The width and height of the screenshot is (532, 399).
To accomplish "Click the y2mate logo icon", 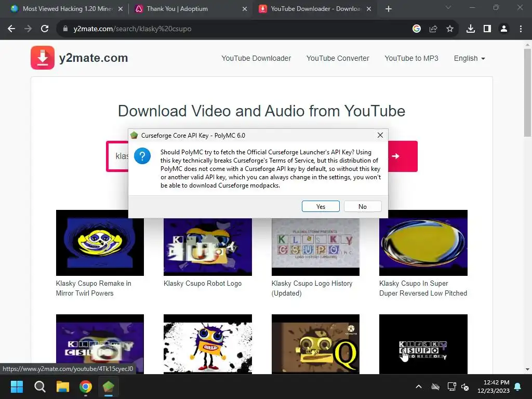I will click(43, 58).
